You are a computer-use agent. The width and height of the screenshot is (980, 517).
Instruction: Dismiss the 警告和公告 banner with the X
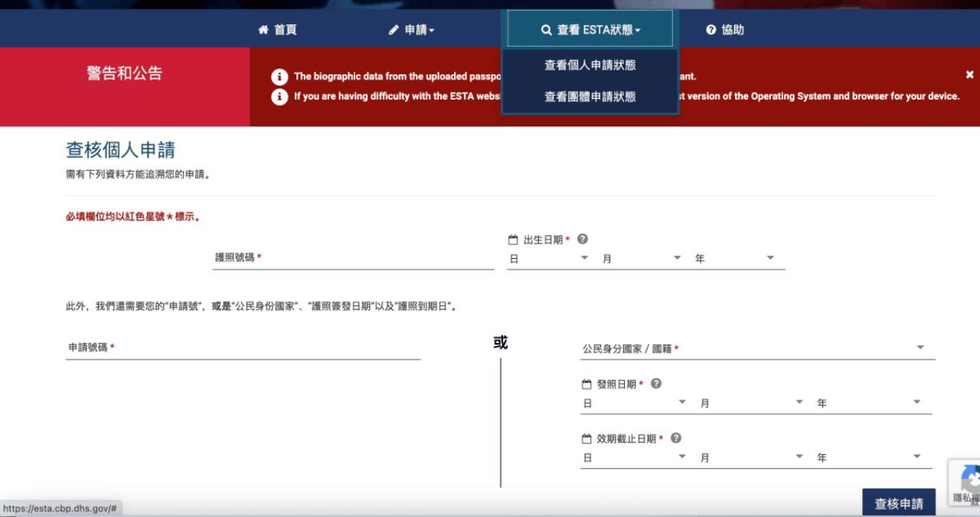click(x=969, y=74)
